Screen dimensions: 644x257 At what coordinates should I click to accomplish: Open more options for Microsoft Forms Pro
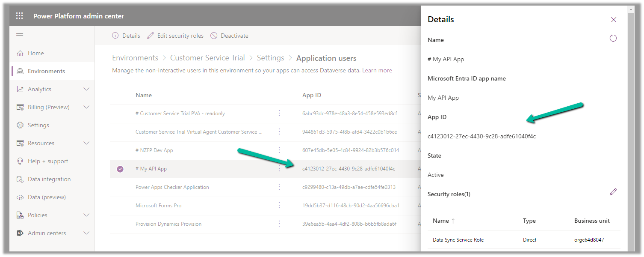click(x=279, y=206)
